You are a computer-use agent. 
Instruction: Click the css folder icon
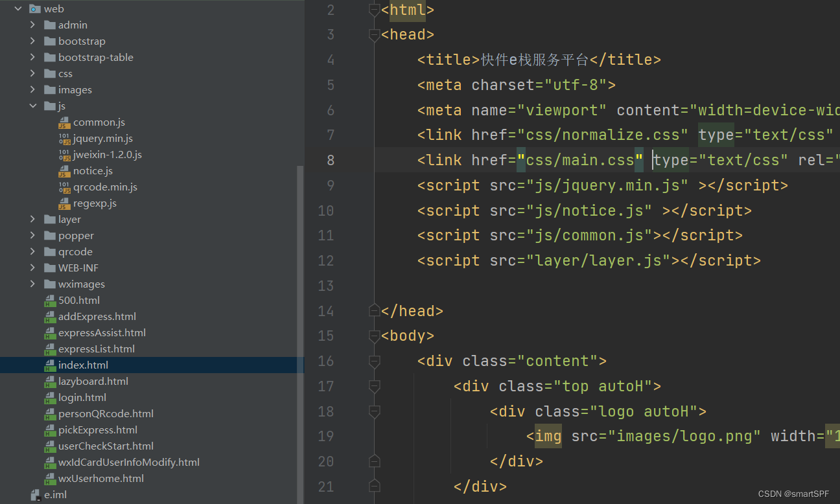[x=50, y=74]
